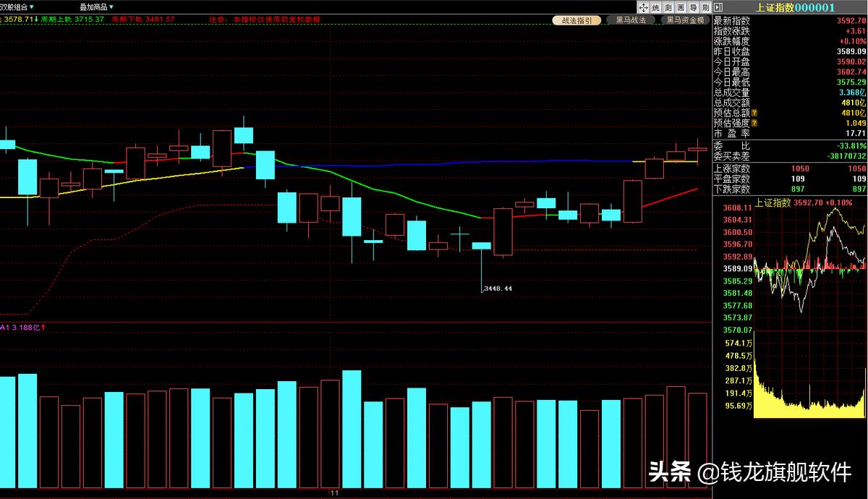The width and height of the screenshot is (868, 499).
Task: Click the 委比 value -33.81%
Action: tap(851, 145)
